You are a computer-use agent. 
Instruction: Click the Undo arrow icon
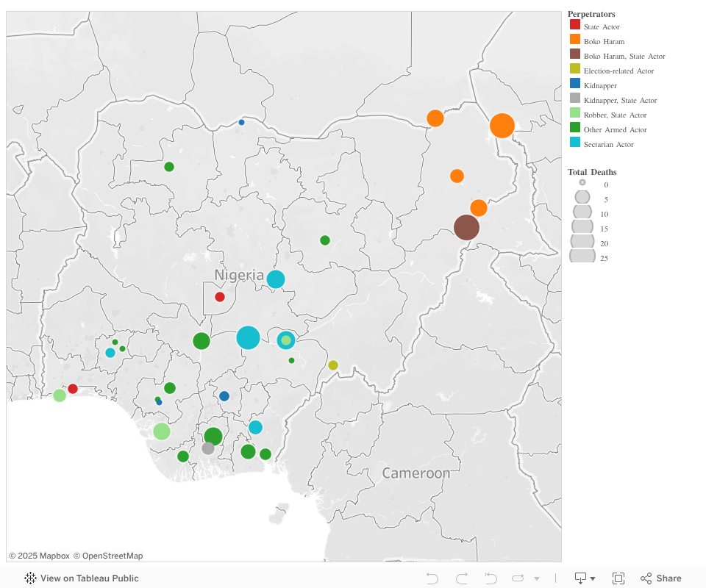pyautogui.click(x=432, y=578)
